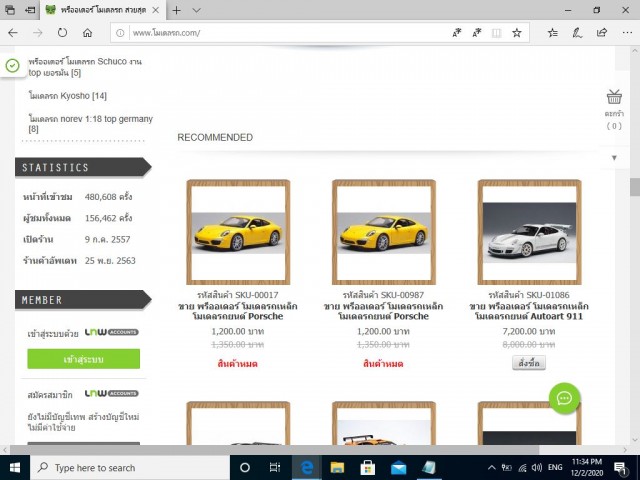Add this page to favorites star

click(517, 33)
